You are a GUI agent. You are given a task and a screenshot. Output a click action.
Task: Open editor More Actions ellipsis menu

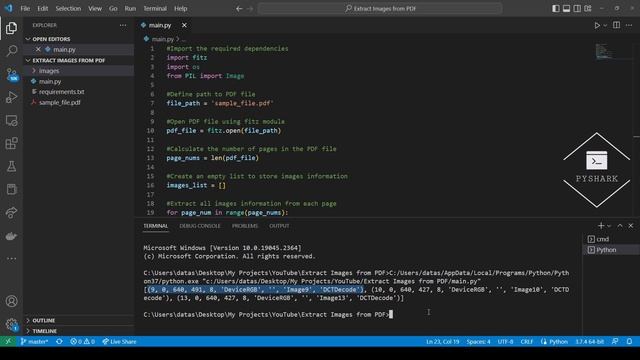(x=629, y=25)
